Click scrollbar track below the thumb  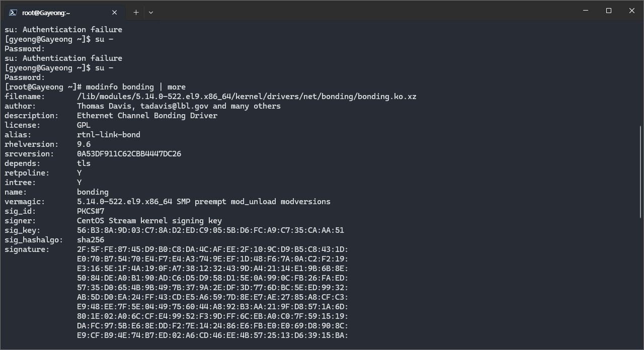pos(640,282)
